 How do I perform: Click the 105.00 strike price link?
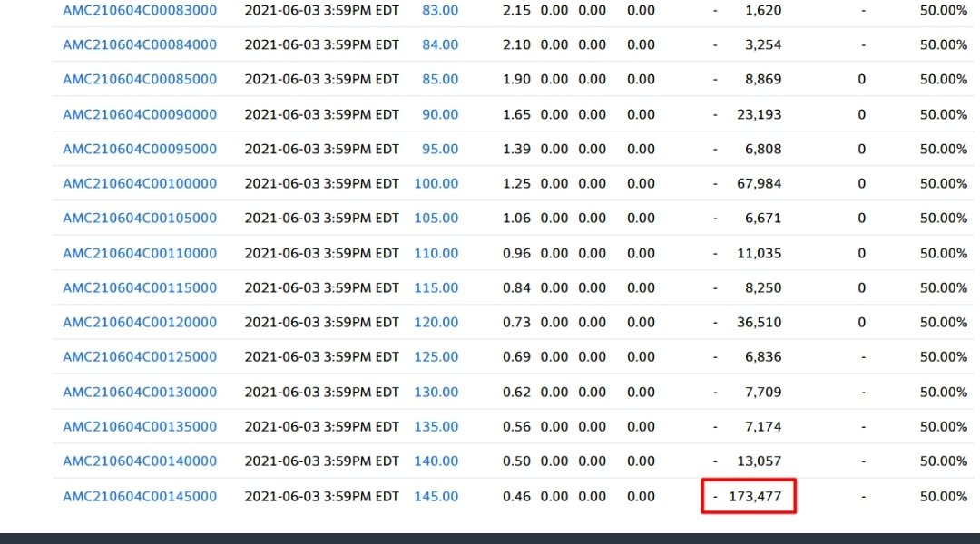[436, 218]
